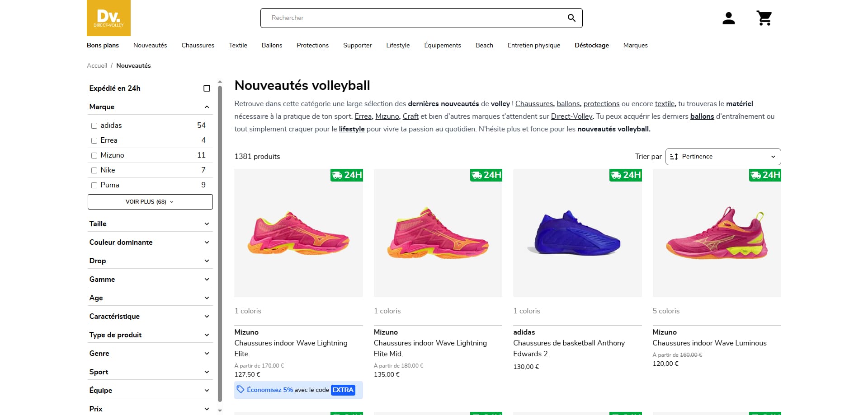The height and width of the screenshot is (415, 868).
Task: Expand the Gamme filter
Action: tap(150, 279)
